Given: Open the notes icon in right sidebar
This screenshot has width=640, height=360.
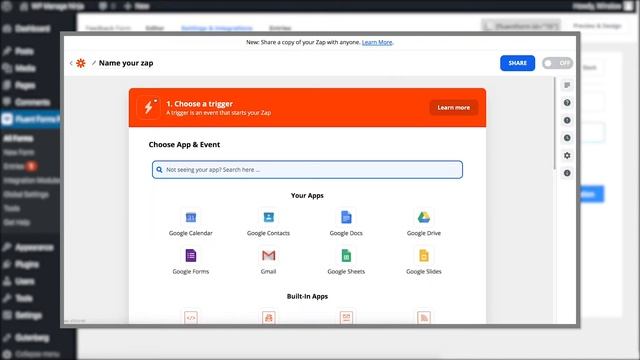Looking at the screenshot, I should tap(567, 85).
